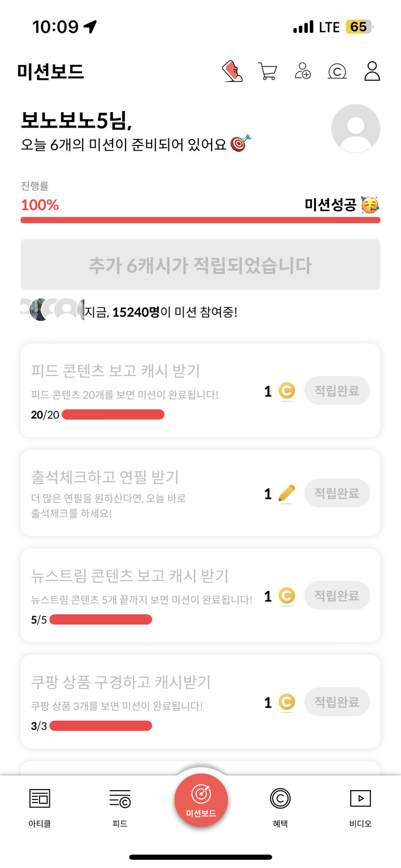Viewport: 401px width, 868px height.
Task: Tap the gold coin on 피드 콘텐츠 mission
Action: point(287,391)
